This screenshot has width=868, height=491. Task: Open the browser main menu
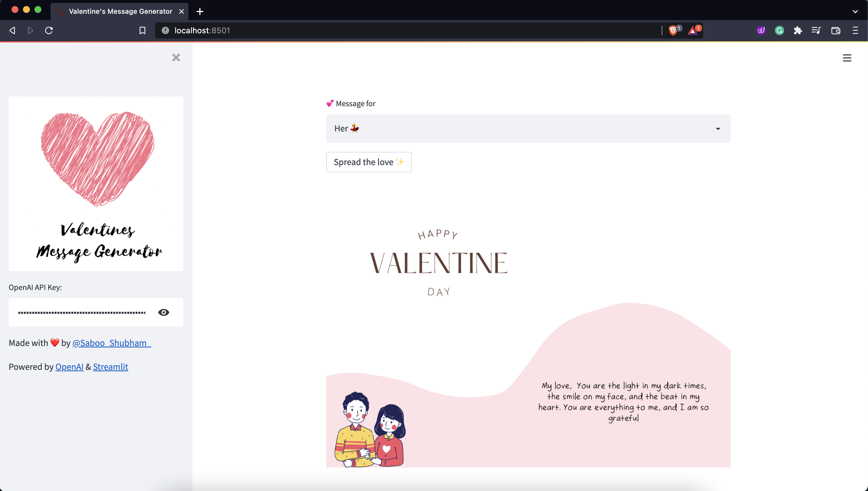point(855,30)
